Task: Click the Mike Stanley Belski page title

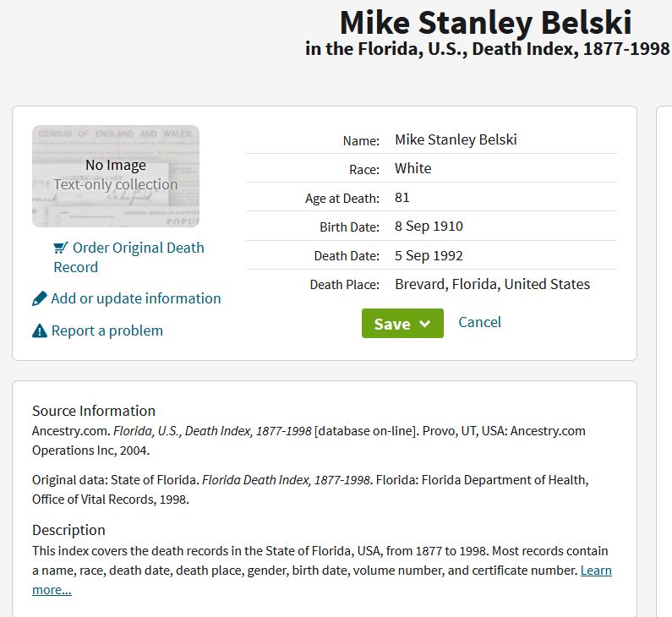Action: coord(485,23)
